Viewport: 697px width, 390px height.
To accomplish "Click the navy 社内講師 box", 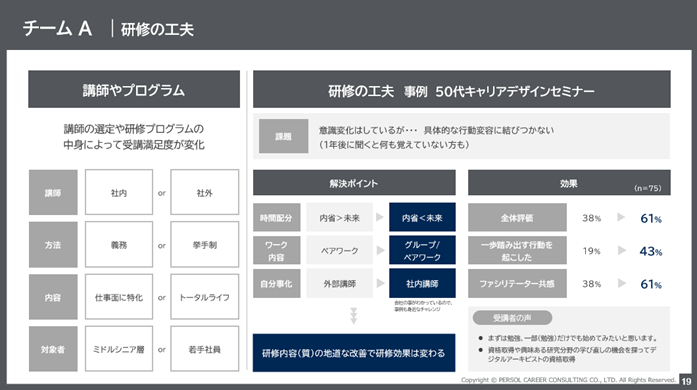I will 422,283.
